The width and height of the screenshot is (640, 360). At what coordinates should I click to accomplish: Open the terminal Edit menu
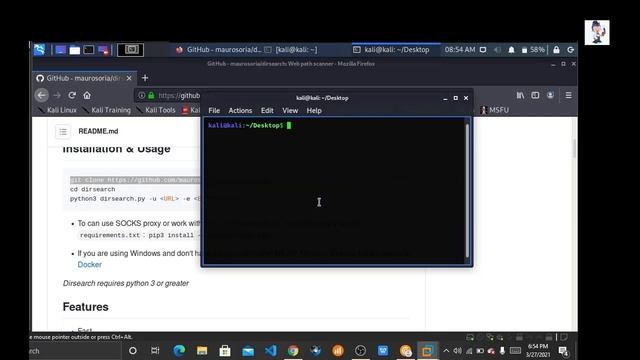tap(267, 111)
